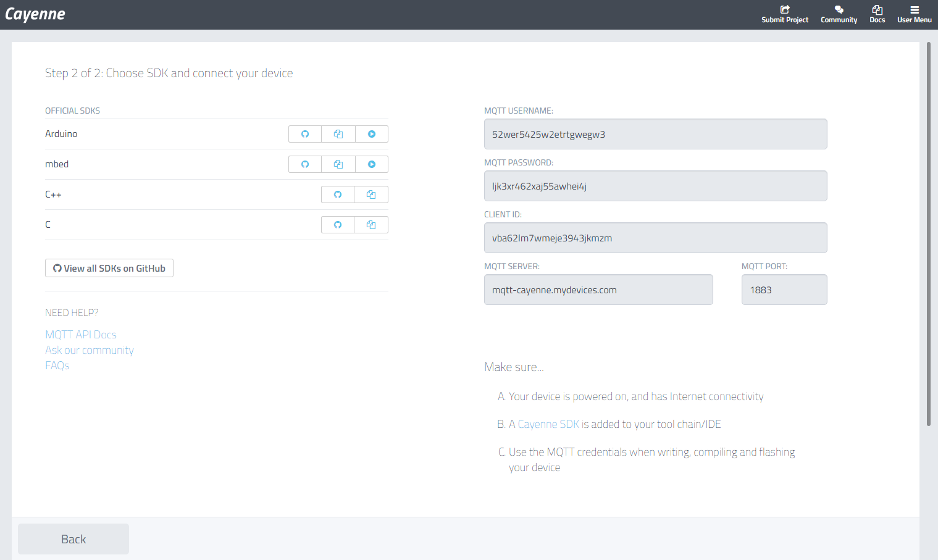Open the C++ SDK GitHub icon
The height and width of the screenshot is (560, 938).
[338, 194]
